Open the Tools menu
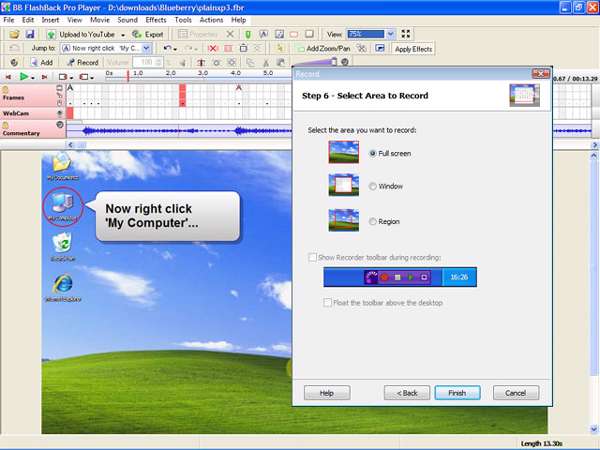This screenshot has width=600, height=450. point(183,20)
